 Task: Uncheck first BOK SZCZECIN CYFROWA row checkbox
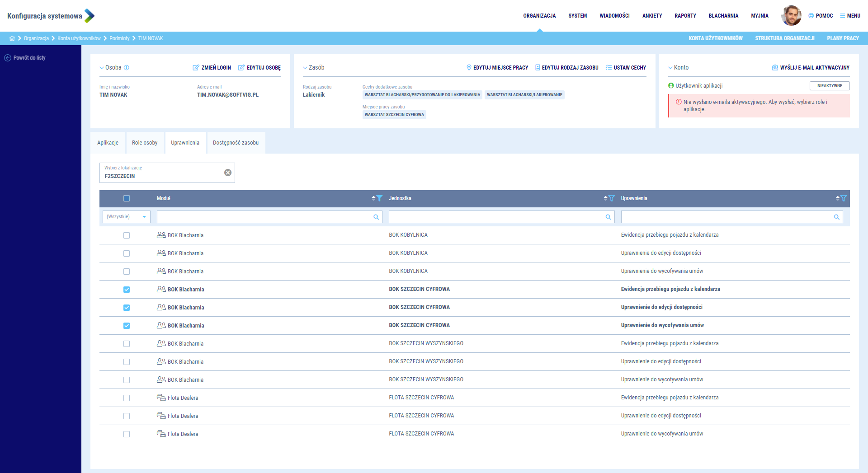(127, 290)
